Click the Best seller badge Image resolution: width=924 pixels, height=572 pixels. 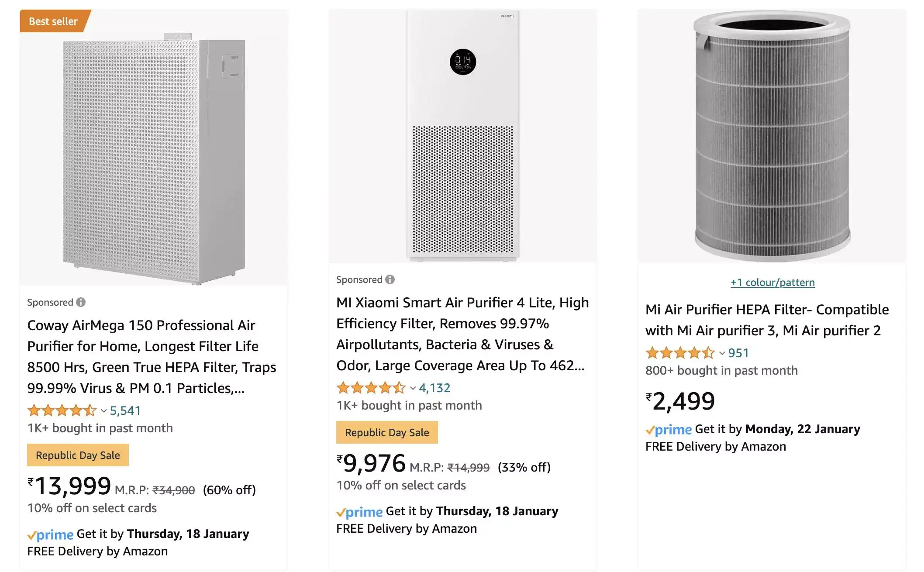point(53,21)
